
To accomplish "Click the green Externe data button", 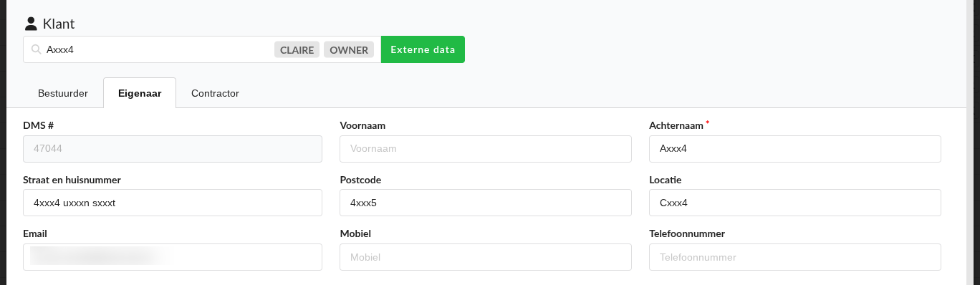I will (423, 49).
